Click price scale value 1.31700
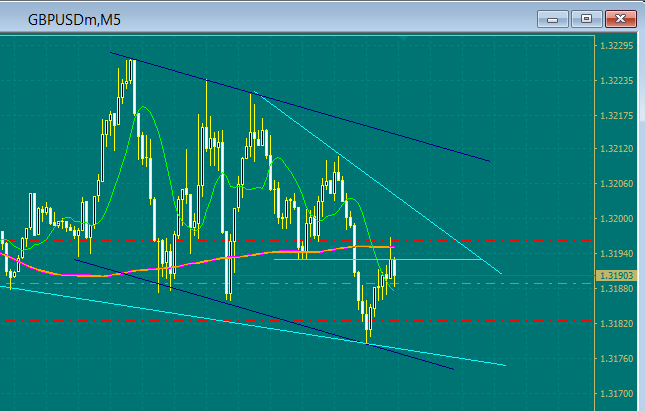Image resolution: width=645 pixels, height=411 pixels. [x=617, y=394]
